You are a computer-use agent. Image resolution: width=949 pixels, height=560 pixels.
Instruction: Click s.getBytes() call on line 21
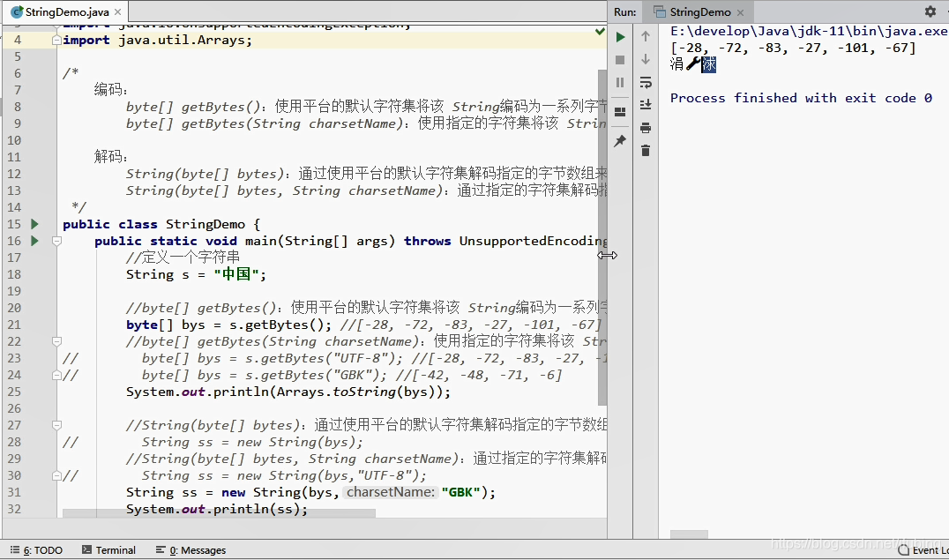click(x=276, y=325)
